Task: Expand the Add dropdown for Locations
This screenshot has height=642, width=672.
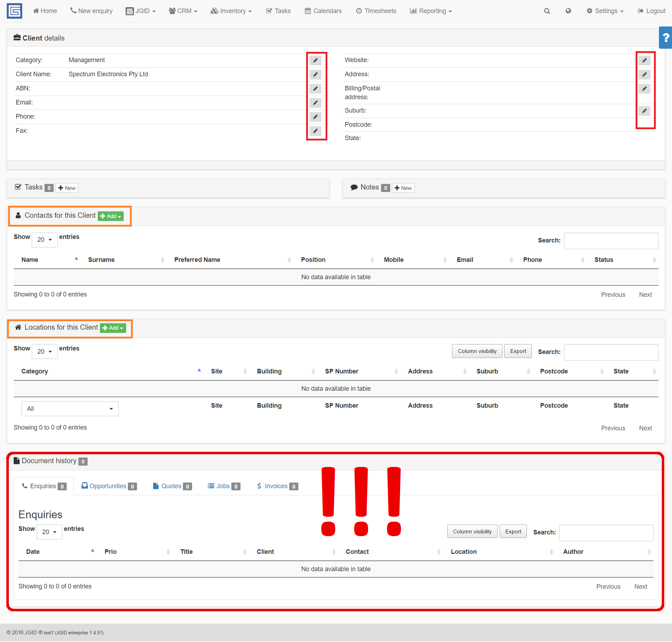Action: pos(113,328)
